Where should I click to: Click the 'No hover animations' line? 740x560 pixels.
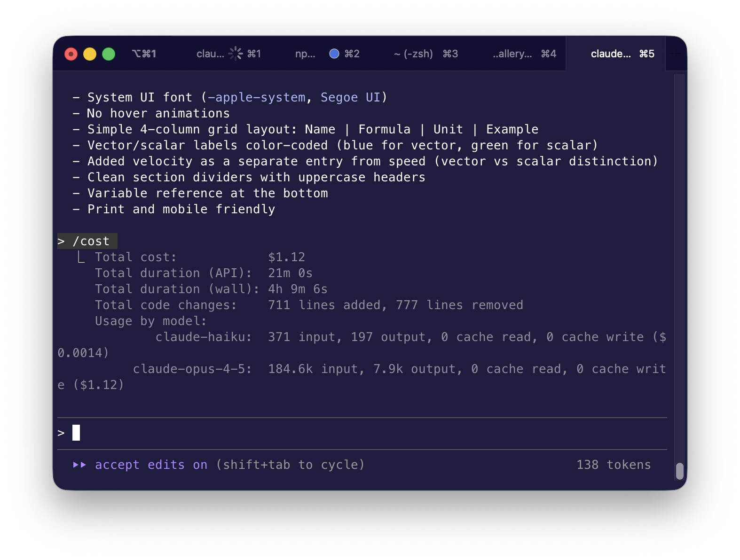click(151, 113)
